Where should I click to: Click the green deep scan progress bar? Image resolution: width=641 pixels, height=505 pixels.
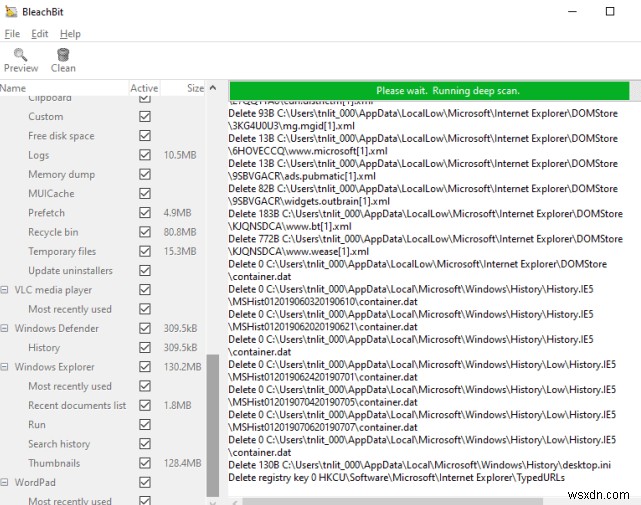(429, 91)
